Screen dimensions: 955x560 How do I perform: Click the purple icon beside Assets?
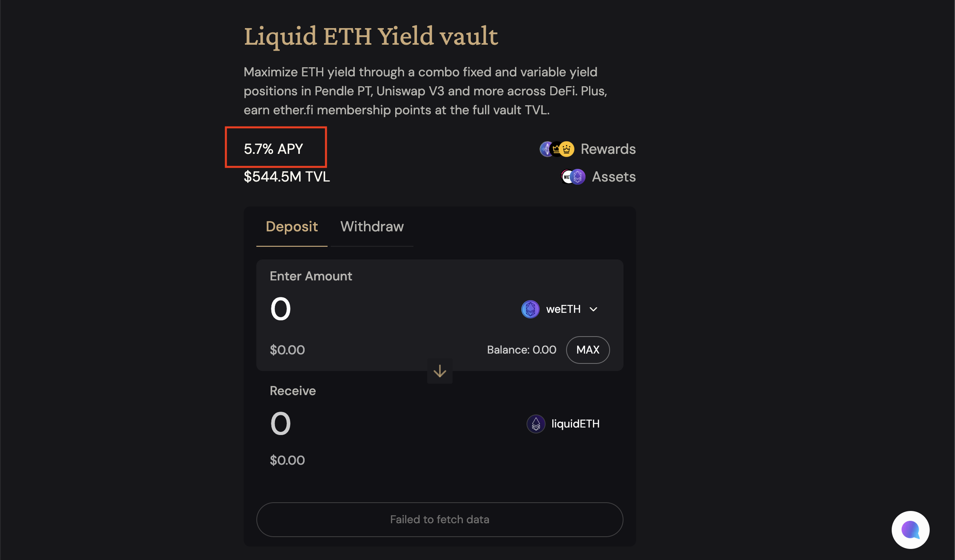coord(578,177)
